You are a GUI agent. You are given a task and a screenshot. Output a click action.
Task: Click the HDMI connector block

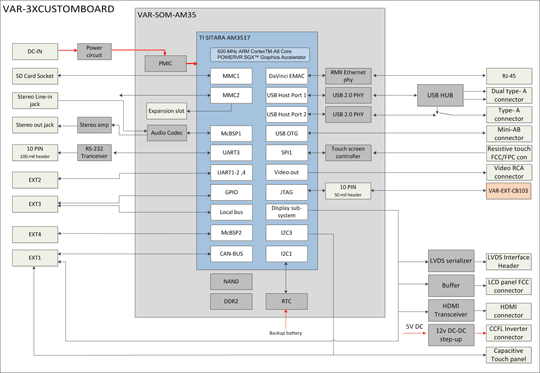click(x=509, y=311)
